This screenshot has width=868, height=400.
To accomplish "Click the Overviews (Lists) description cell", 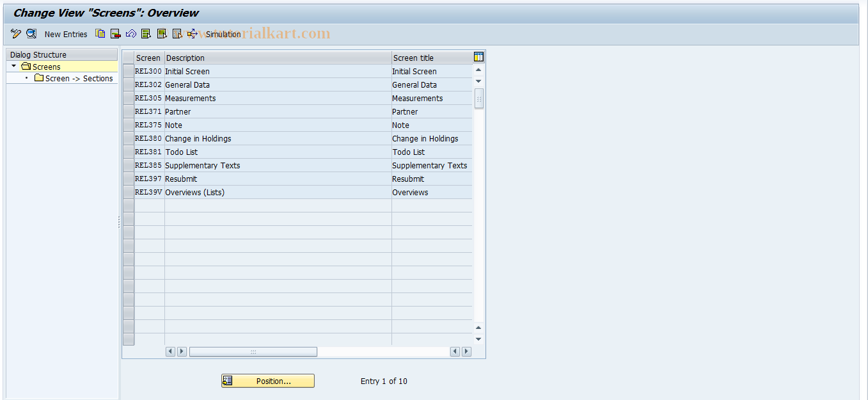I will tap(278, 192).
